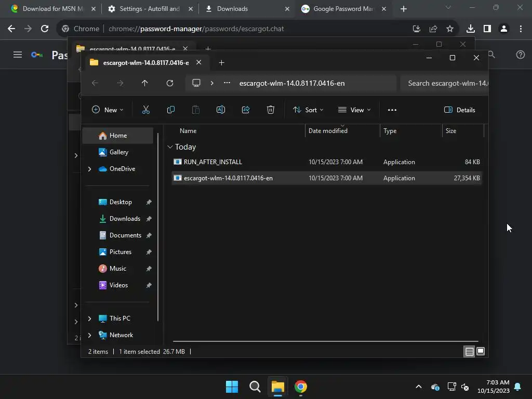
Task: Click the Cut scissors icon in File Explorer
Action: click(145, 110)
